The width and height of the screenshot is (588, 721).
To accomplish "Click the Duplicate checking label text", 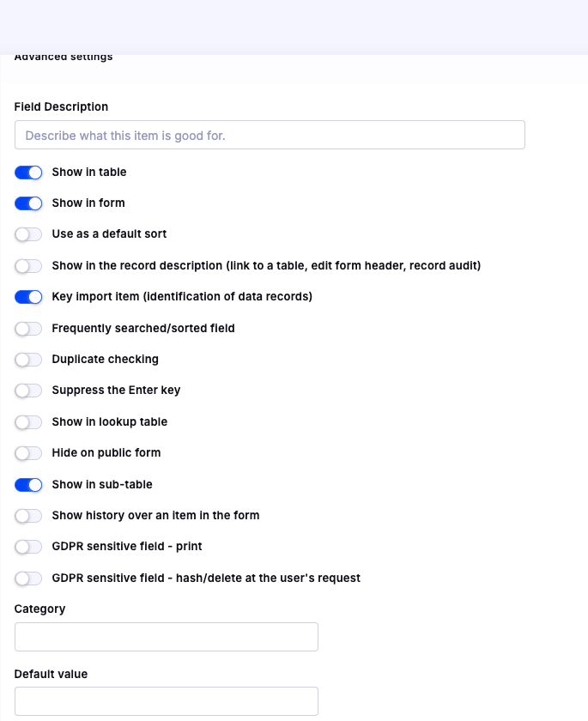I will pyautogui.click(x=105, y=360).
